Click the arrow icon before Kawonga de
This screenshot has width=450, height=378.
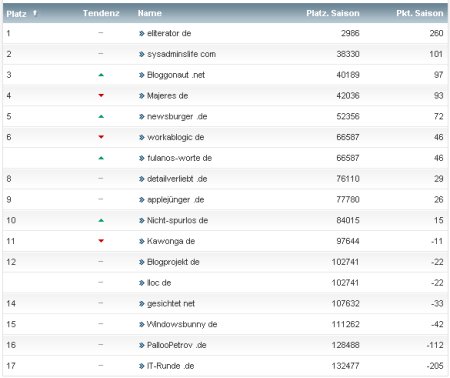pyautogui.click(x=142, y=241)
